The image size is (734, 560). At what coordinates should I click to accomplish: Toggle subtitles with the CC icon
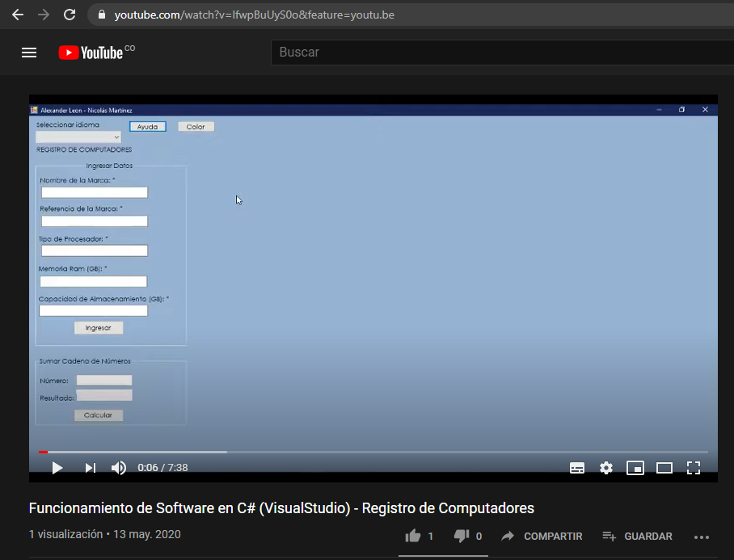(577, 467)
